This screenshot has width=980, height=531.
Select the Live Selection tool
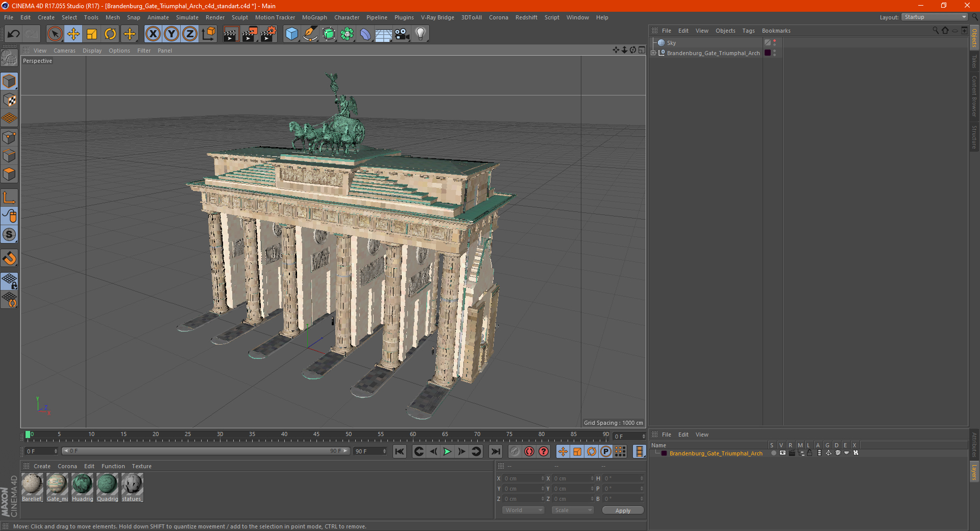[x=55, y=34]
